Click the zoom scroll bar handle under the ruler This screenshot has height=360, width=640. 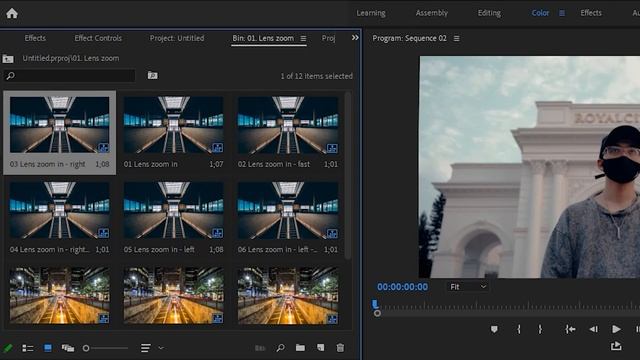[x=377, y=313]
